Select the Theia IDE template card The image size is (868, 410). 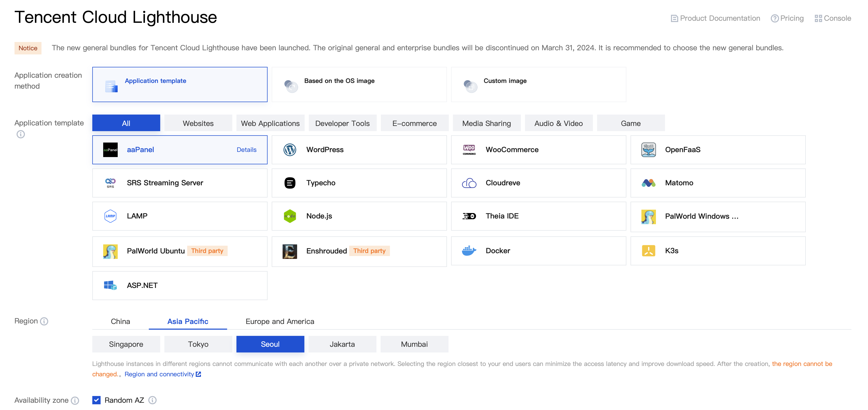click(538, 216)
